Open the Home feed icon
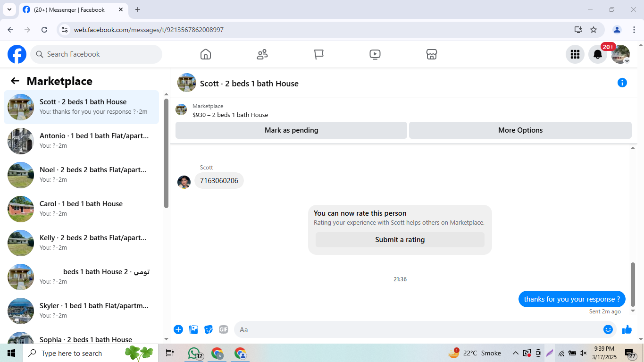 pos(206,54)
